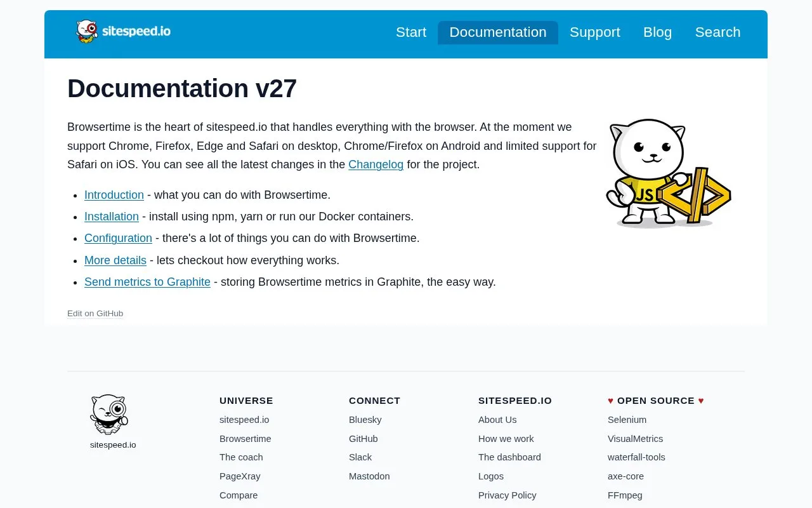The width and height of the screenshot is (812, 508).
Task: Open the Configuration documentation link
Action: coord(118,238)
